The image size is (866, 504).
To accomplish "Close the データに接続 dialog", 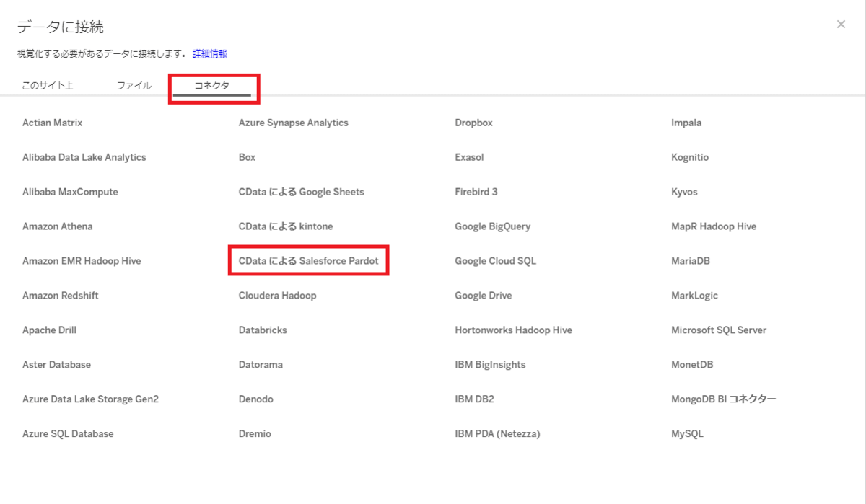I will (841, 25).
